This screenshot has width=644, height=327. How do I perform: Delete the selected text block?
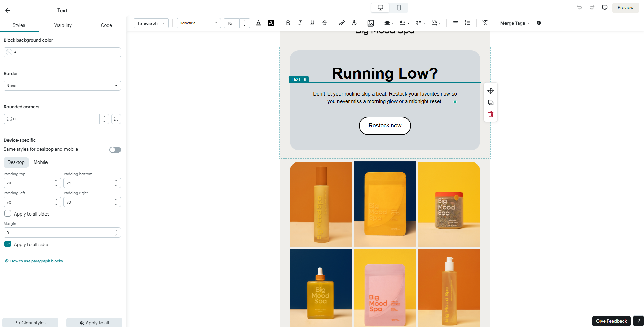tap(491, 114)
